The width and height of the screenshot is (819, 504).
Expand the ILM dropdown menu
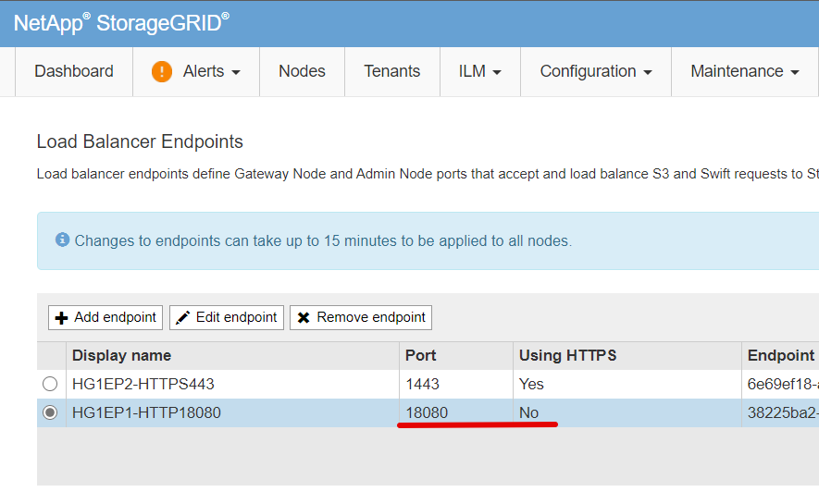(480, 71)
